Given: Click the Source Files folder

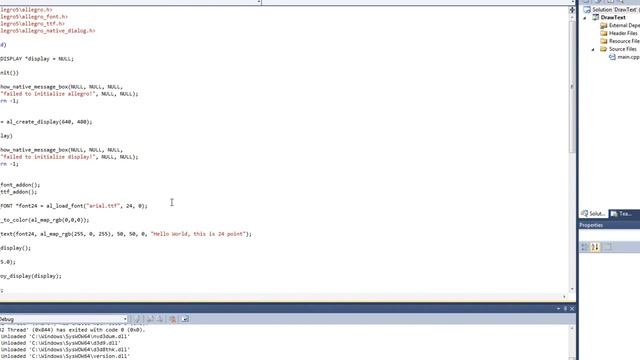Looking at the screenshot, I should click(x=622, y=49).
